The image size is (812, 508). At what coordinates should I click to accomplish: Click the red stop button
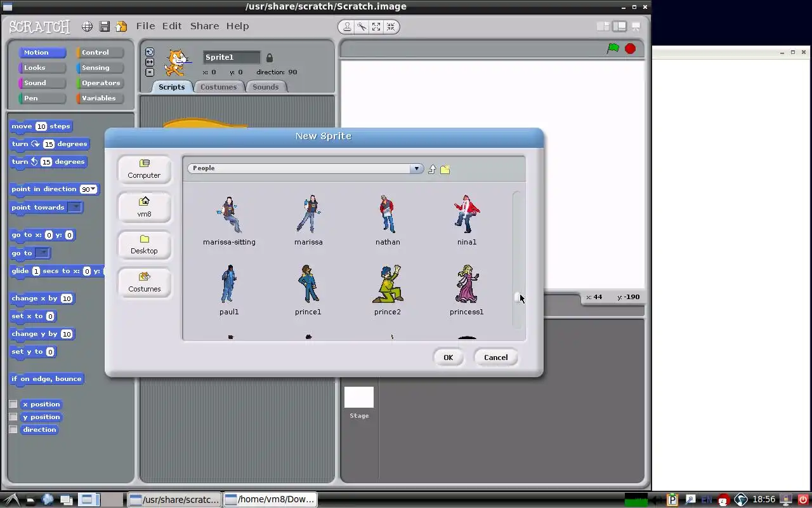point(630,48)
